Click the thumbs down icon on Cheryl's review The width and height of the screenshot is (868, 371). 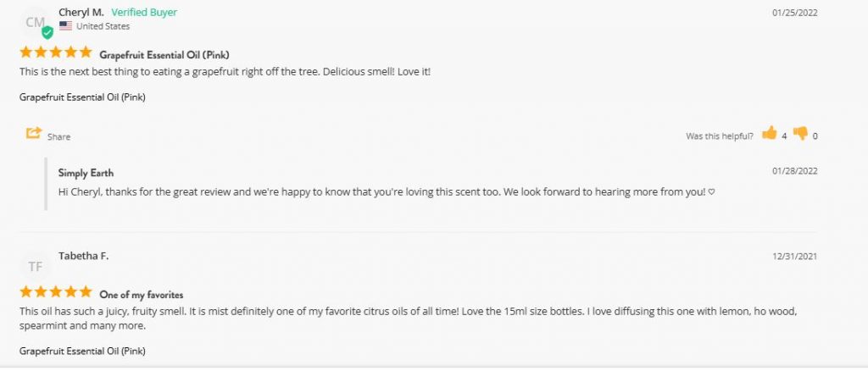click(800, 134)
